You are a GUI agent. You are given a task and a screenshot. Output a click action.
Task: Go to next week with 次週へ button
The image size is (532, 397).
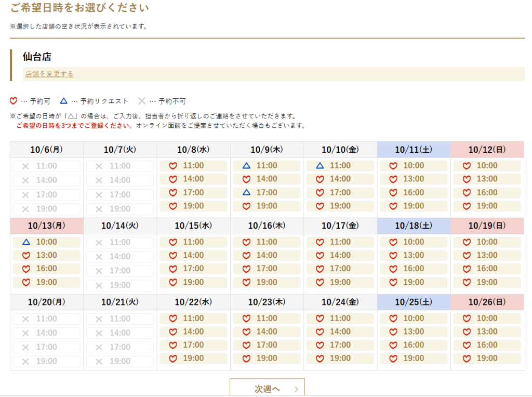point(267,389)
